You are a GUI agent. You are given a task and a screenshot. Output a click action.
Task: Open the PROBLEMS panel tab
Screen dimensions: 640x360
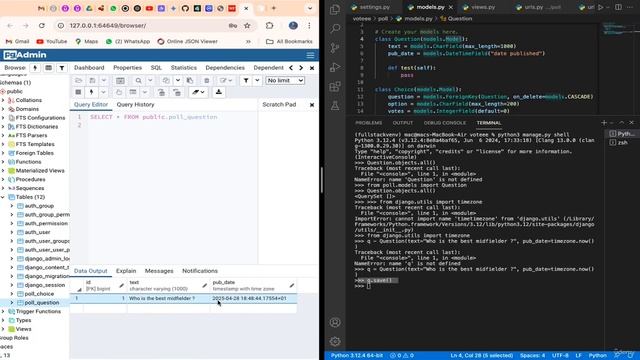(368, 122)
